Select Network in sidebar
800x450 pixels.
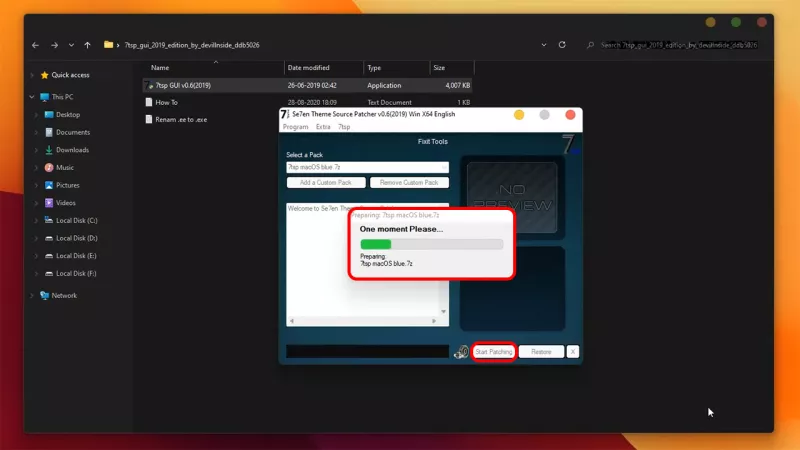pos(64,295)
